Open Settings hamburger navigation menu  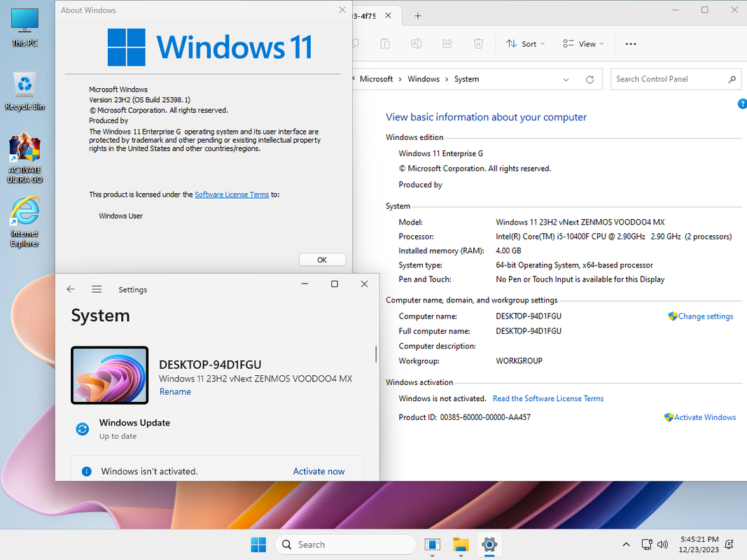[x=97, y=289]
